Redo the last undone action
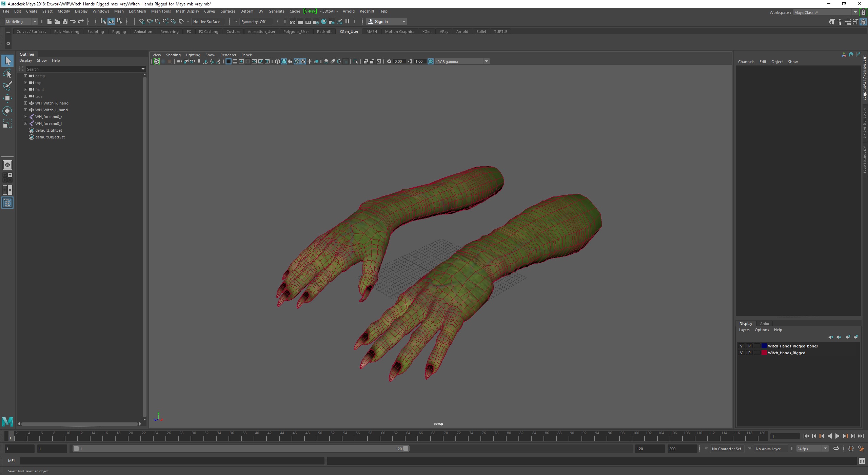Viewport: 868px width, 475px height. tap(81, 21)
